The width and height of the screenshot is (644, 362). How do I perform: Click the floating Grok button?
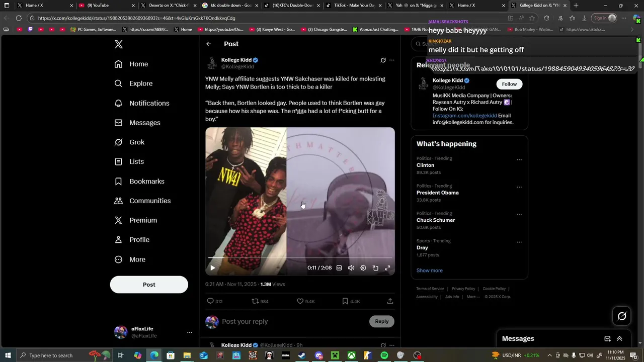coord(622,316)
